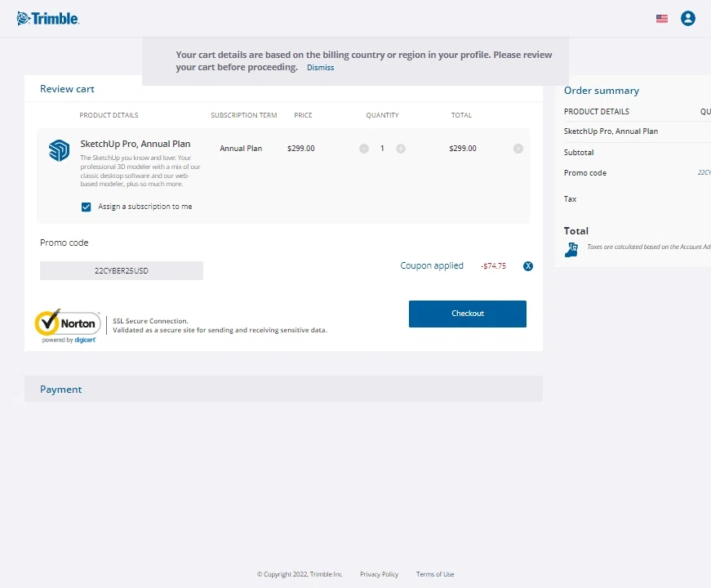Click the SketchUp product logo icon
711x588 pixels.
pos(59,150)
